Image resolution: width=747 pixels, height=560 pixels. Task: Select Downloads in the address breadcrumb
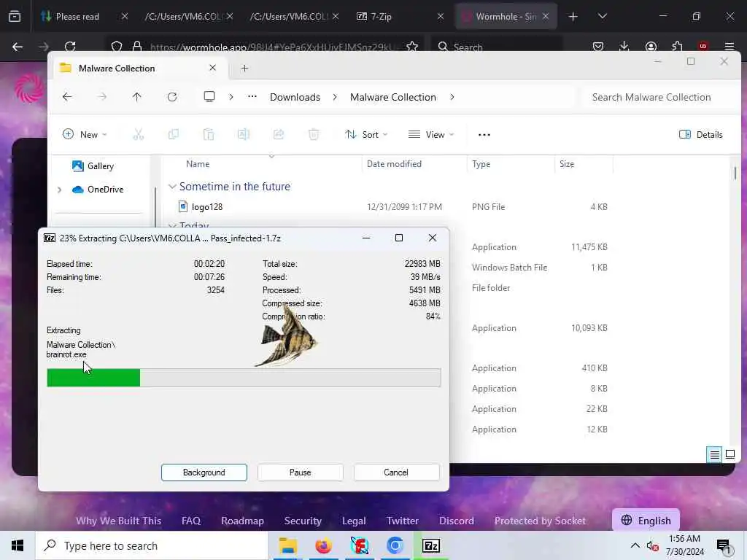[295, 97]
